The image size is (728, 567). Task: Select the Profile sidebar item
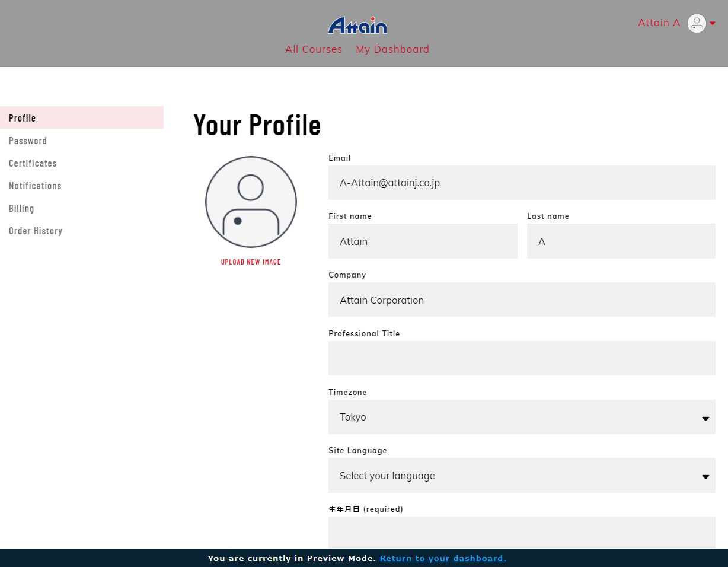[x=23, y=118]
